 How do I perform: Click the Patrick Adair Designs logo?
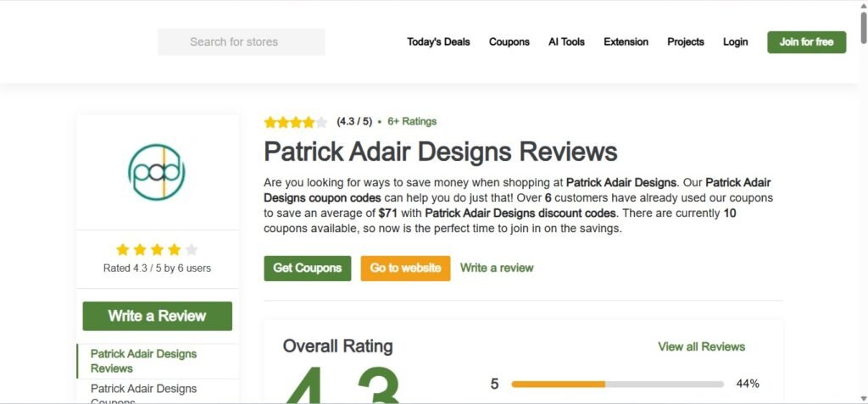(x=157, y=172)
